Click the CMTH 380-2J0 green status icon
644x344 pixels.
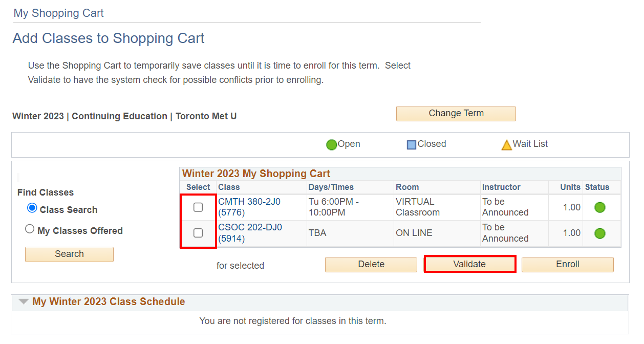point(600,207)
